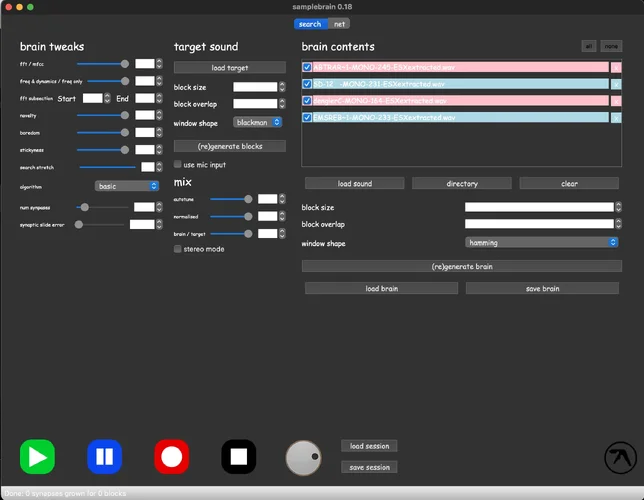
Task: Start recording with the red record button
Action: pos(171,457)
